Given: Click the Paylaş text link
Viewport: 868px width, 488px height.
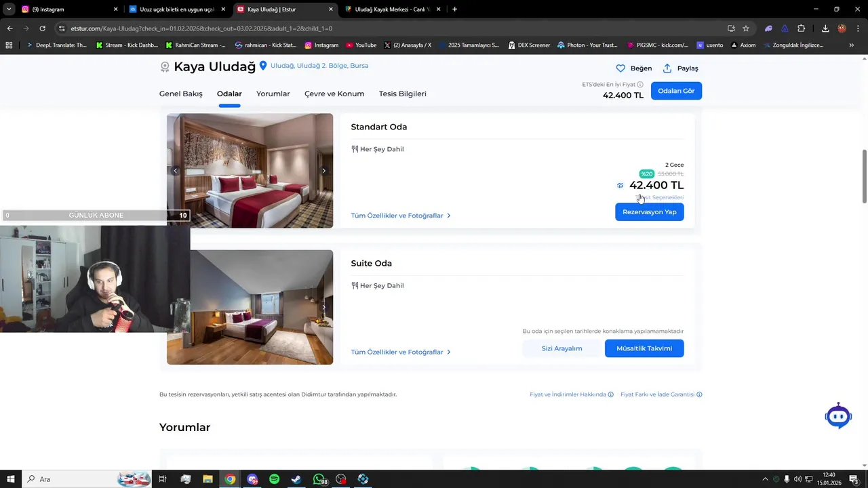Looking at the screenshot, I should point(688,68).
